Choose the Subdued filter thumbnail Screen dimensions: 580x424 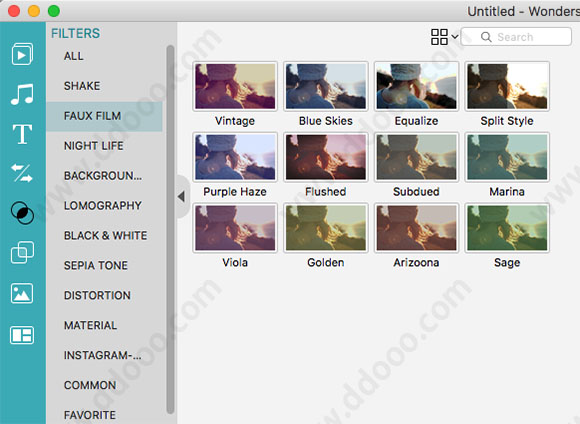pos(417,157)
